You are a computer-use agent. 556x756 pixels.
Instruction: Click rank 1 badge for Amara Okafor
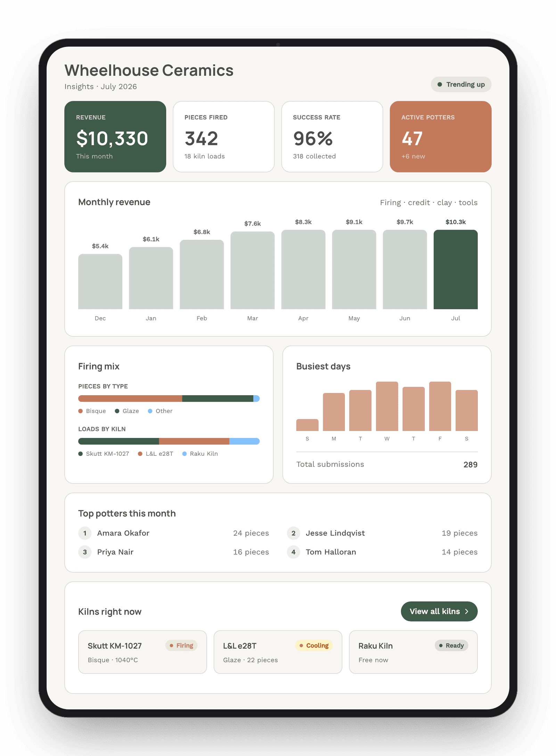[85, 533]
